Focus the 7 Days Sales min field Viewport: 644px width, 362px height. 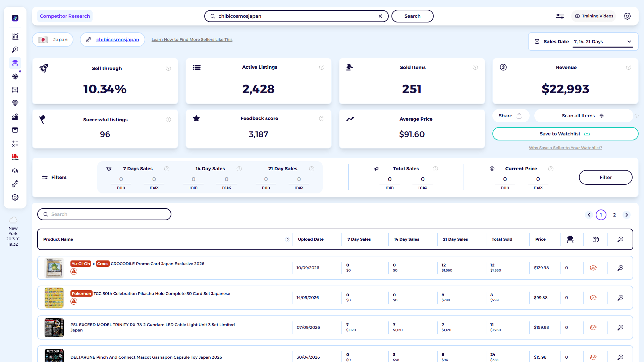coord(121,179)
